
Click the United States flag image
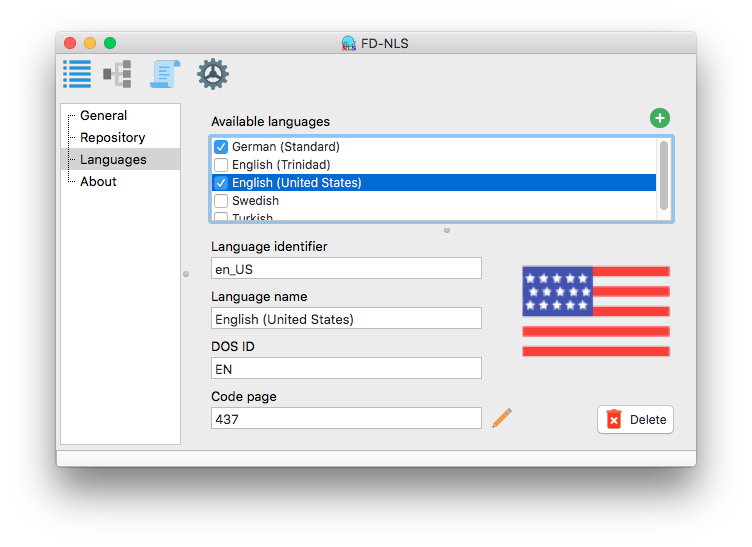595,311
